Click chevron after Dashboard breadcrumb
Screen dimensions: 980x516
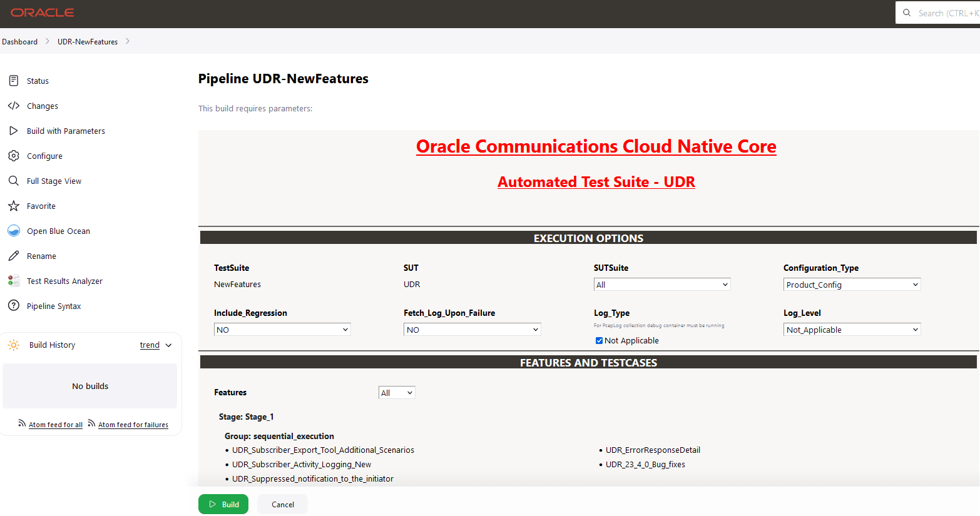click(x=47, y=41)
